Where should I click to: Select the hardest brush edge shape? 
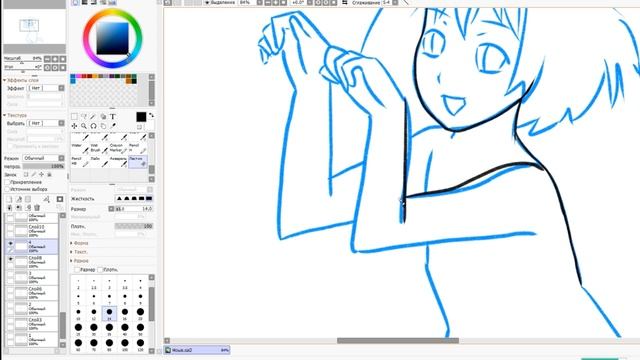pos(149,198)
